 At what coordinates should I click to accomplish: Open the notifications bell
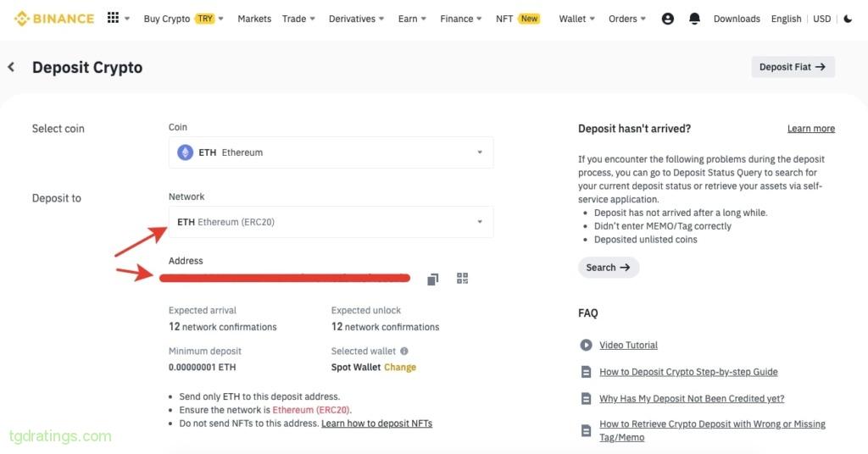[x=694, y=19]
